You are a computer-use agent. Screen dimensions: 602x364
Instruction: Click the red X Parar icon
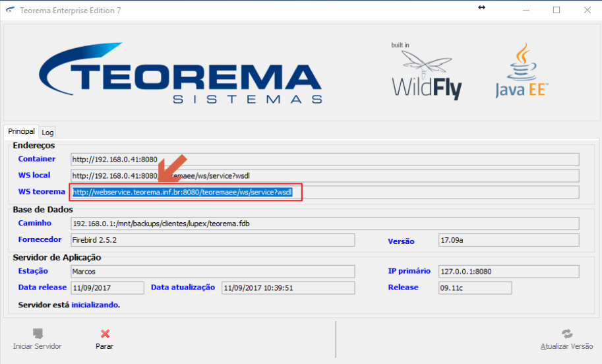[105, 333]
